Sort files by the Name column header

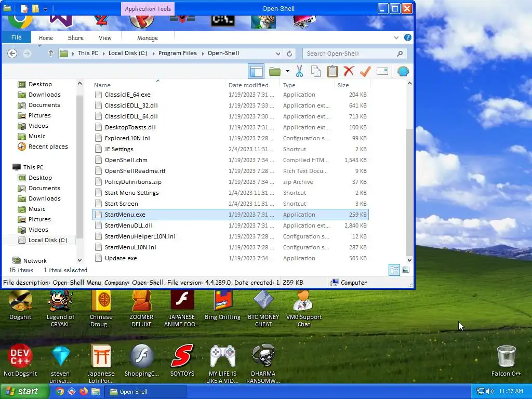pyautogui.click(x=102, y=85)
